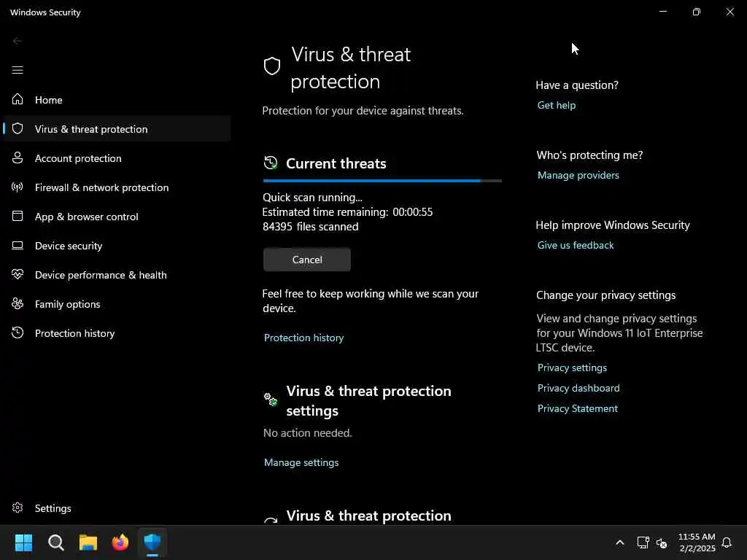The height and width of the screenshot is (560, 747).
Task: Click the Current threats scan icon
Action: [271, 163]
